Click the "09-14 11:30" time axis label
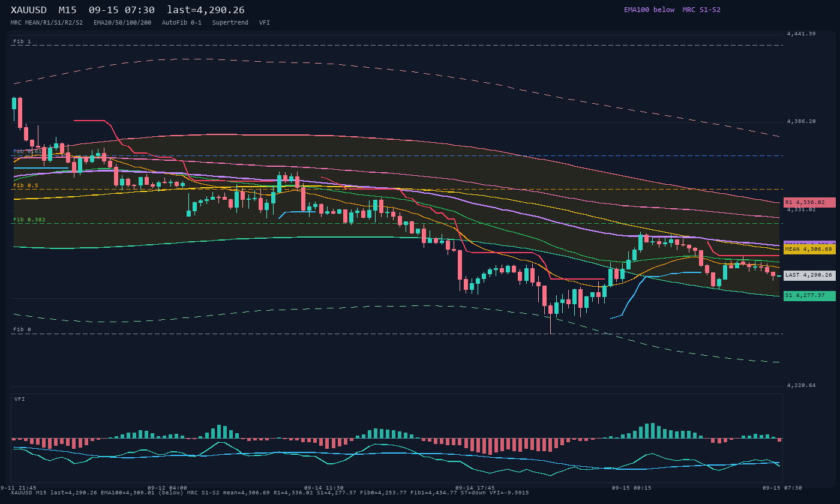This screenshot has height=504, width=840. tap(324, 488)
